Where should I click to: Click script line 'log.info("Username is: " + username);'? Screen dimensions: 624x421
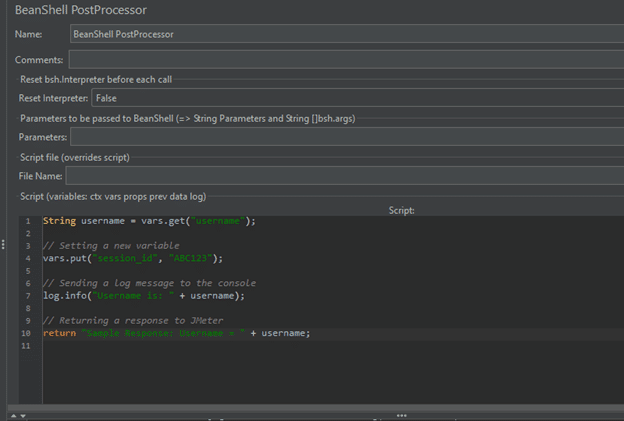(x=144, y=296)
